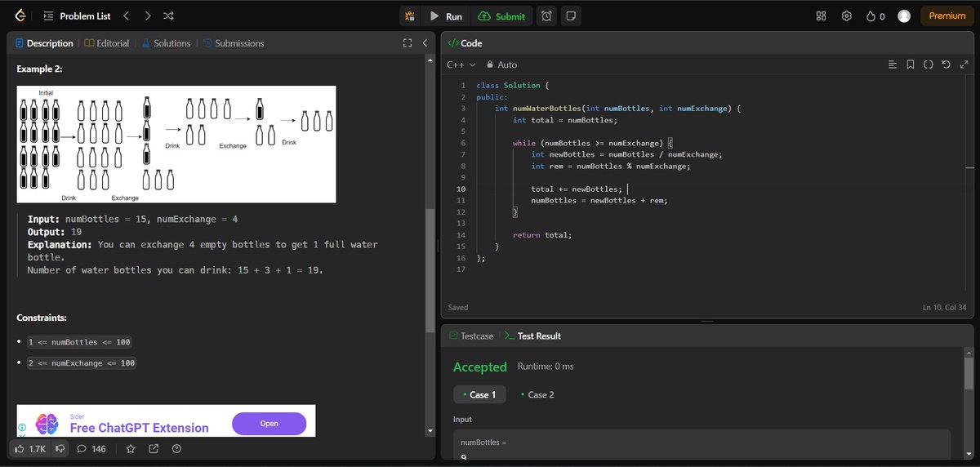Switch to the Editorial tab
980x467 pixels.
pos(107,43)
